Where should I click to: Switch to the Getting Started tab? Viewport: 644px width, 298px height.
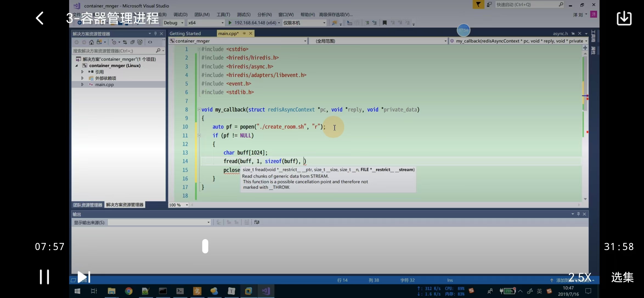[x=185, y=33]
